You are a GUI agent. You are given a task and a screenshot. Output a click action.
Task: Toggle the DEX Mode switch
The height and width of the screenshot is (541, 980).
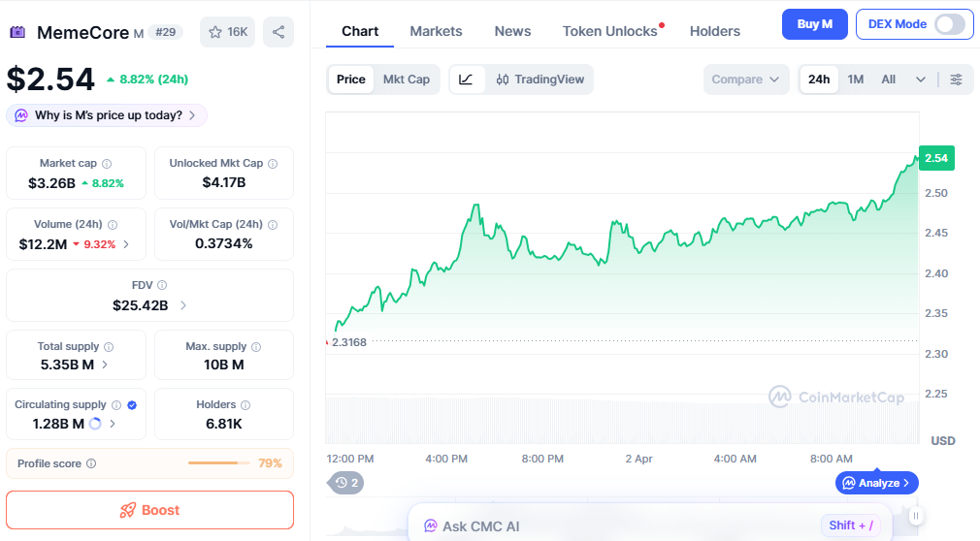(x=950, y=24)
